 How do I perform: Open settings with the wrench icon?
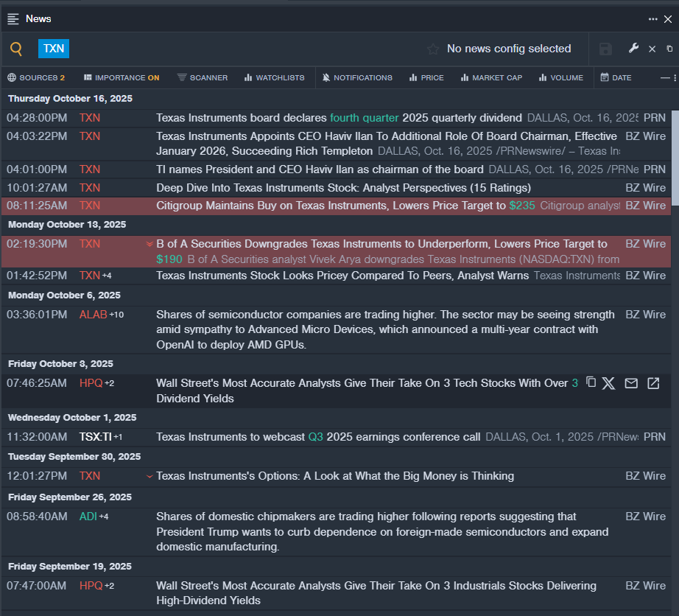633,49
